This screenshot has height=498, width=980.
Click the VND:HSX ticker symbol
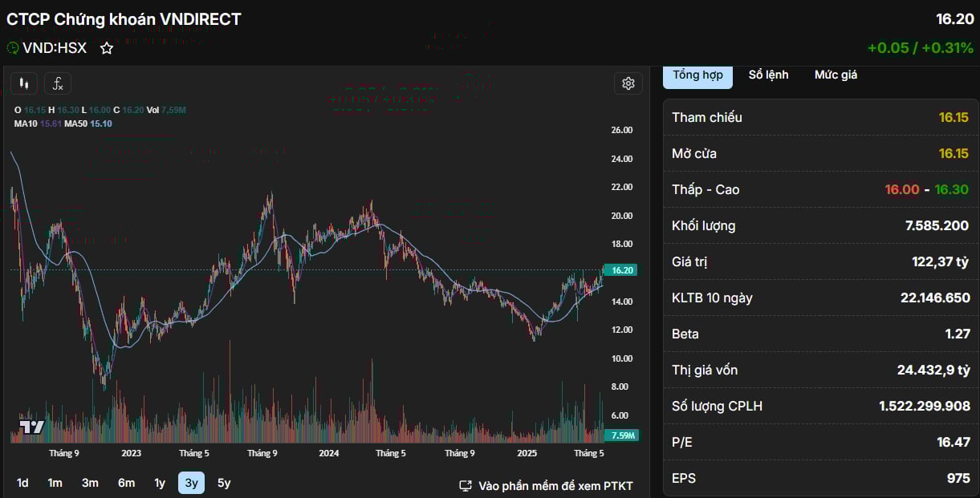tap(55, 48)
